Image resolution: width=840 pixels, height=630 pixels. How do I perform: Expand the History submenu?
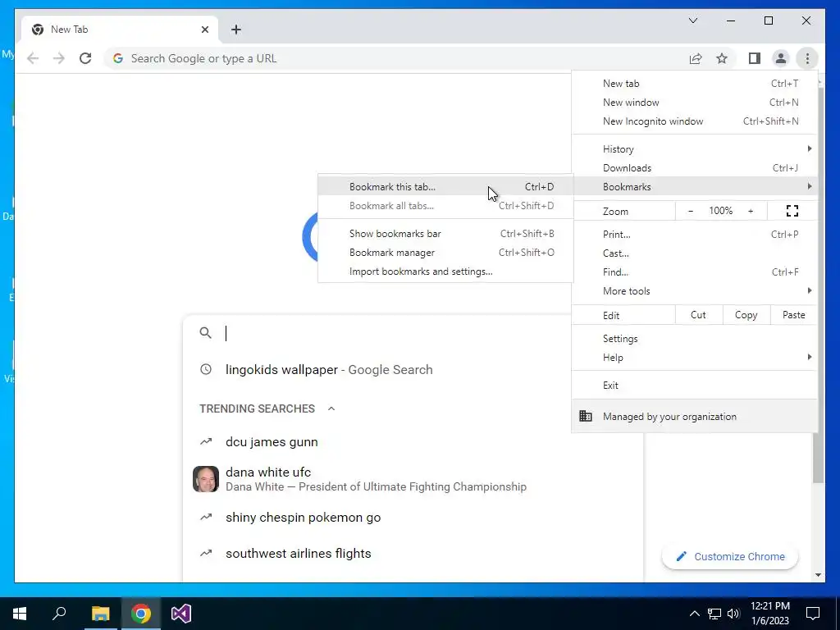tap(695, 149)
